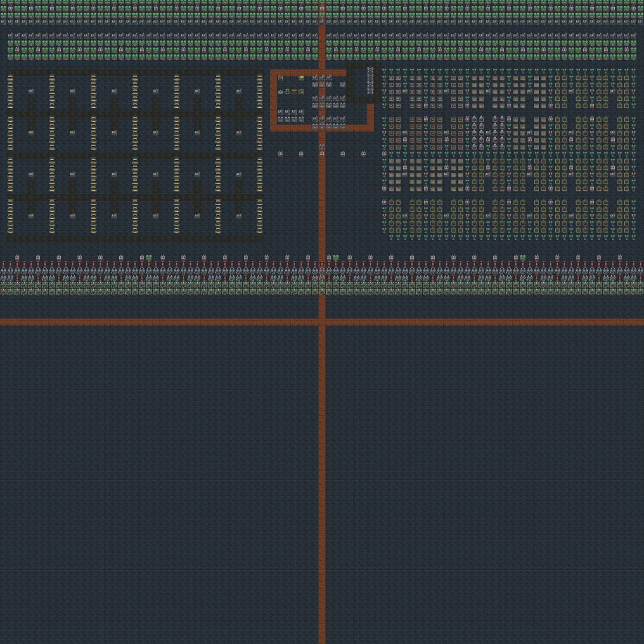Select the green heart plant right of central road
Screen dimensions: 644x644
336,258
